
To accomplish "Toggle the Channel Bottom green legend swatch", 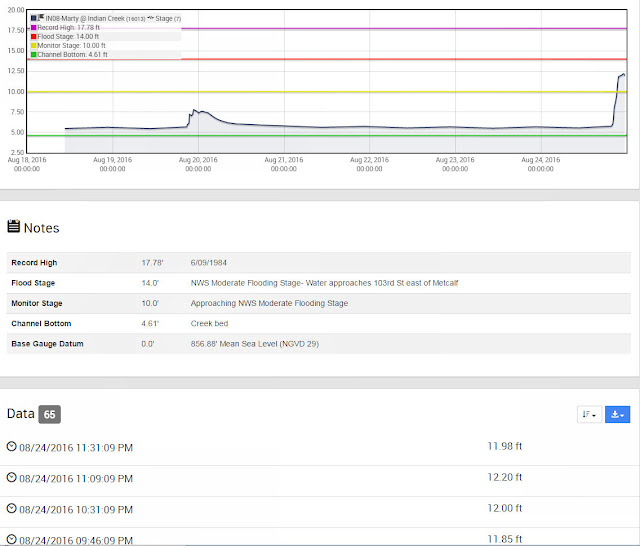I will 34,55.
